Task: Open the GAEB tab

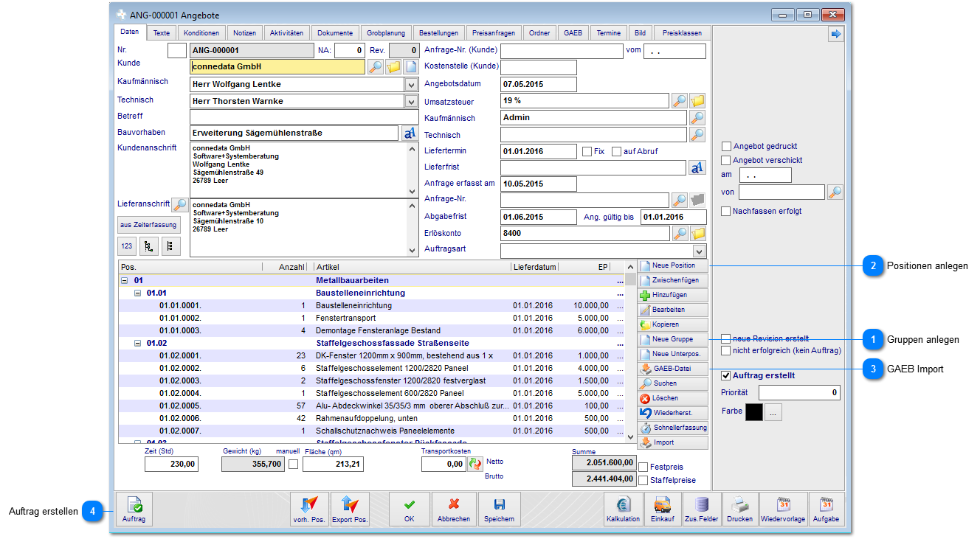Action: 573,33
